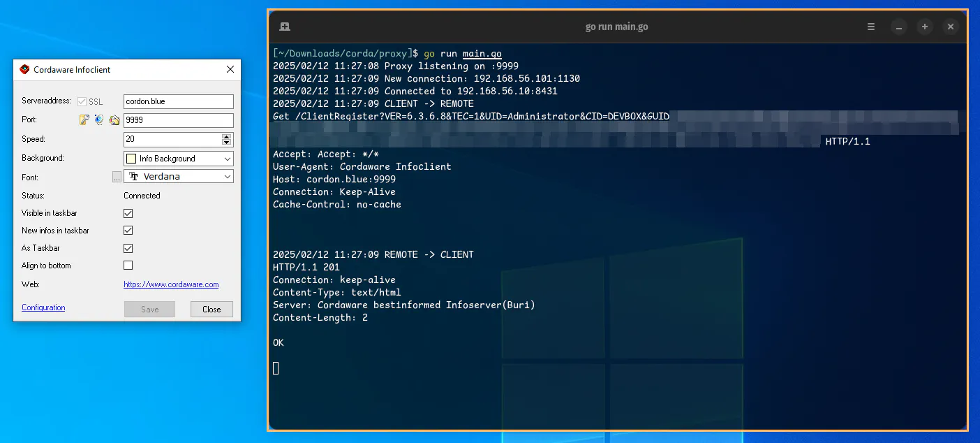980x443 pixels.
Task: Click the globe icon beside Port
Action: [x=98, y=120]
